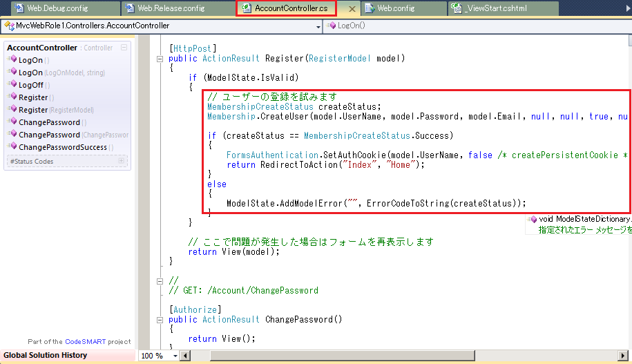Click the icon beside Register(RegisterModel)

(12, 110)
